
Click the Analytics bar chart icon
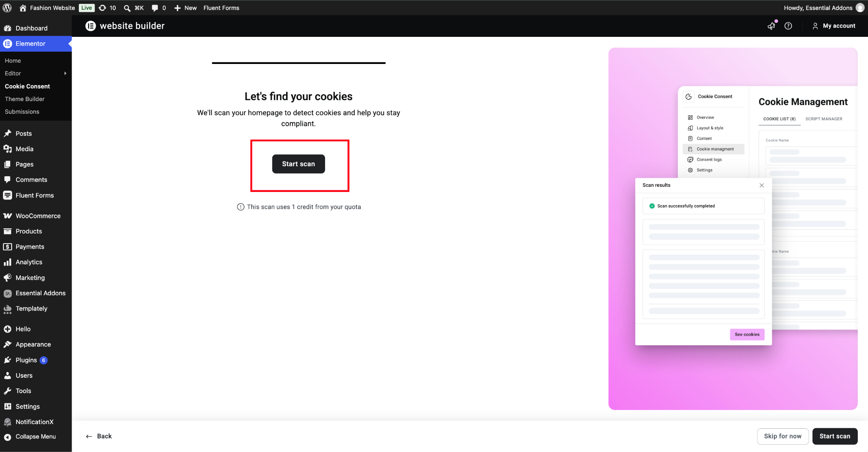[x=8, y=262]
